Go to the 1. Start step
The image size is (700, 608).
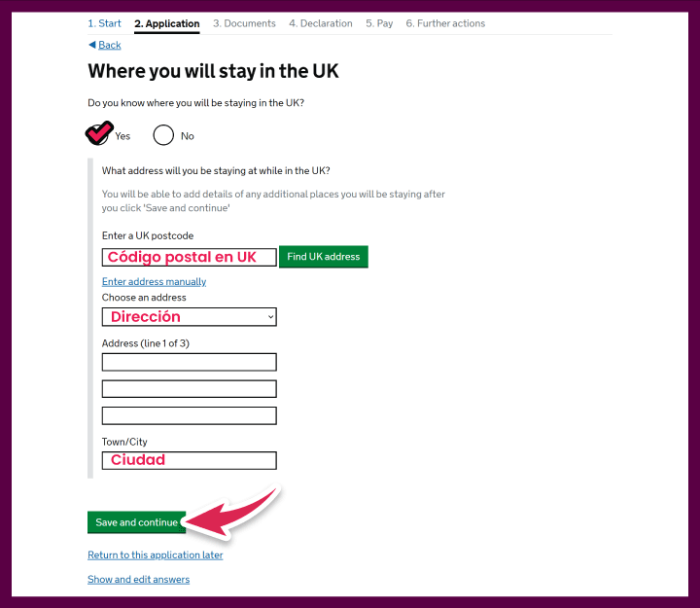(104, 23)
